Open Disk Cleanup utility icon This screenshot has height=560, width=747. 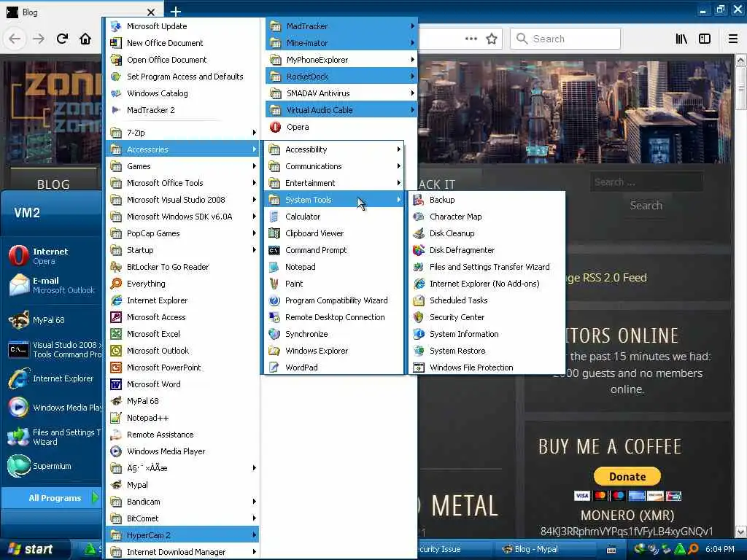pyautogui.click(x=419, y=233)
